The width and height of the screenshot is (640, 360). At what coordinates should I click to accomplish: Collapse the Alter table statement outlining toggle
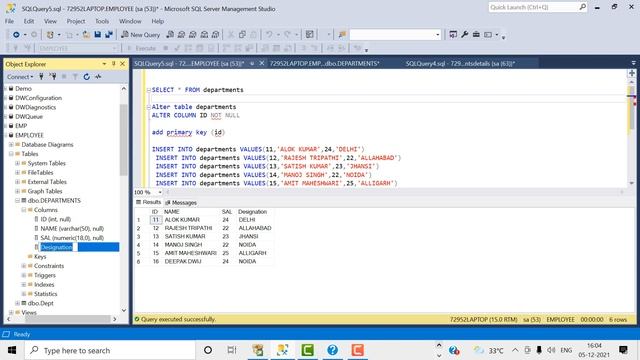point(149,107)
